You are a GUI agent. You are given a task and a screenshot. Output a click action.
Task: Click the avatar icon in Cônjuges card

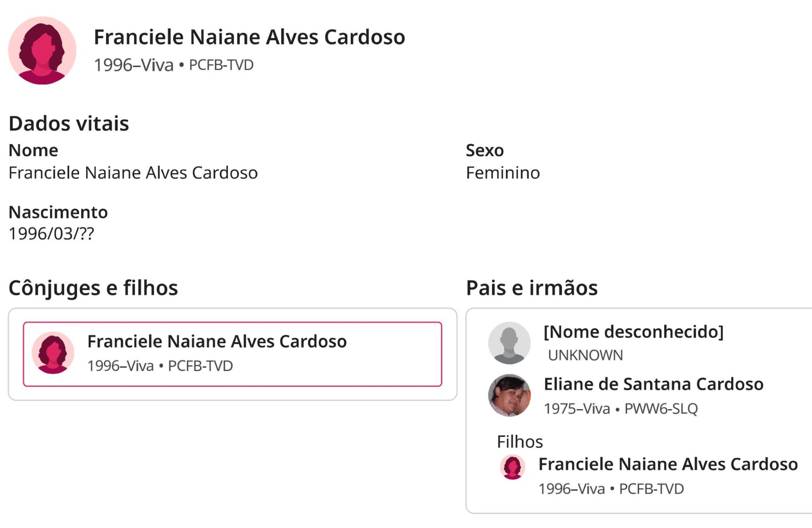(53, 353)
